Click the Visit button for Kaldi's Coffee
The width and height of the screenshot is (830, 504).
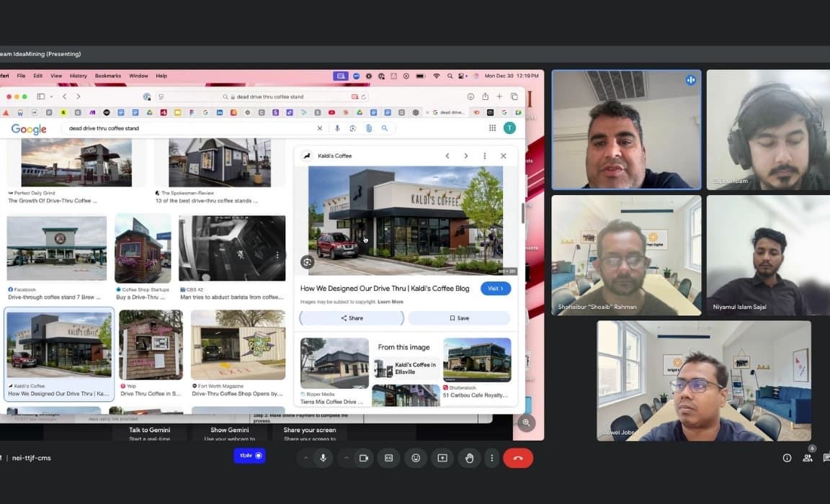click(x=496, y=289)
